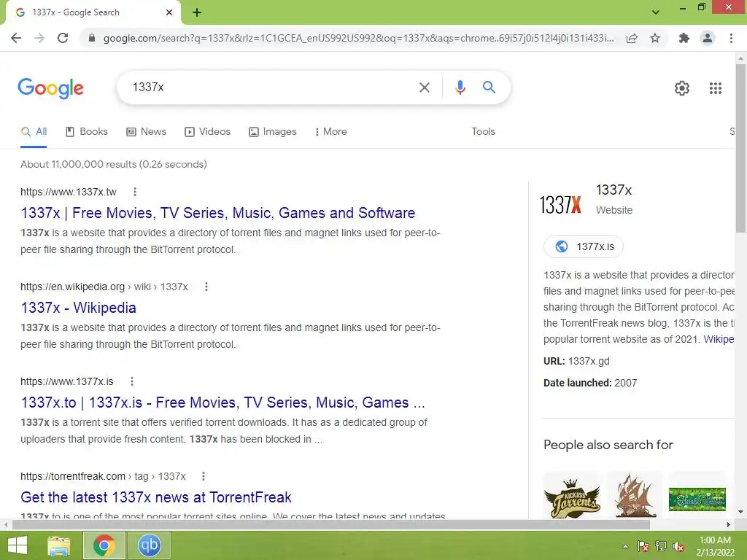This screenshot has height=560, width=747.
Task: Submit search with the magnifier icon
Action: point(489,87)
